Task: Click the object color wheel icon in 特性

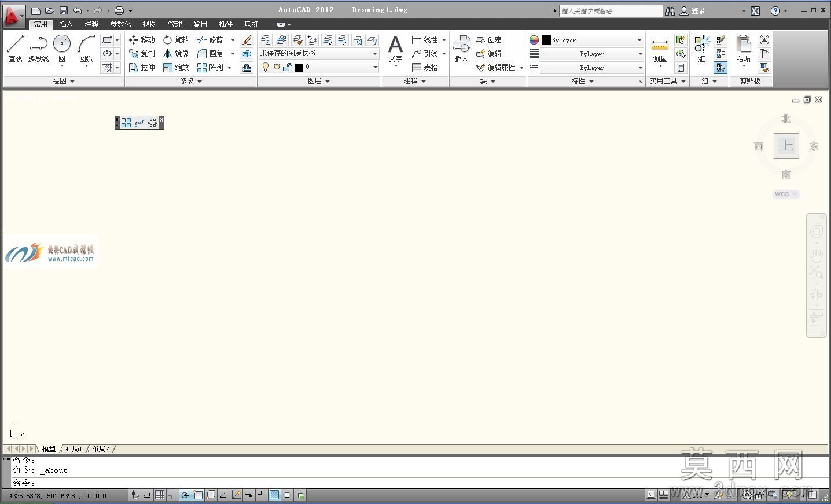Action: point(534,40)
